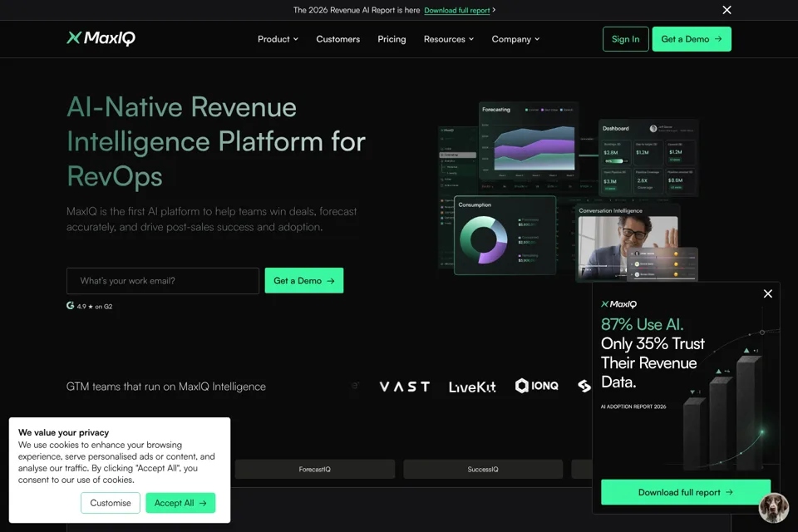This screenshot has height=532, width=798.
Task: Click the 87% Use AI headline
Action: tap(643, 324)
